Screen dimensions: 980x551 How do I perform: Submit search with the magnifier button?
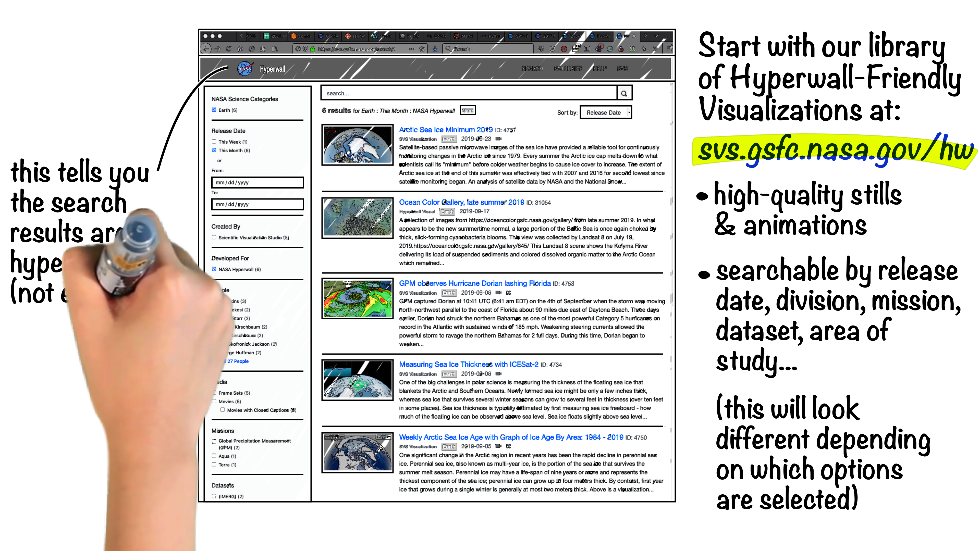(x=624, y=93)
